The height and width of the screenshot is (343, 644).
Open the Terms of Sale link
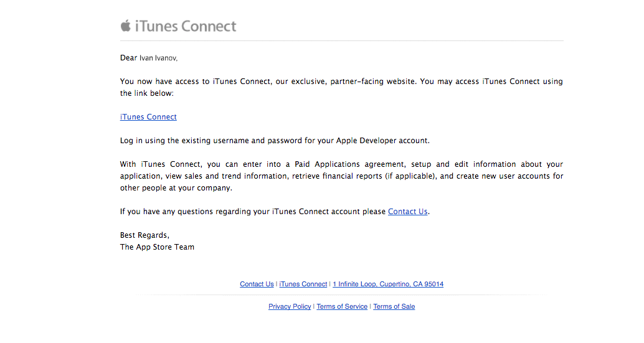[394, 307]
